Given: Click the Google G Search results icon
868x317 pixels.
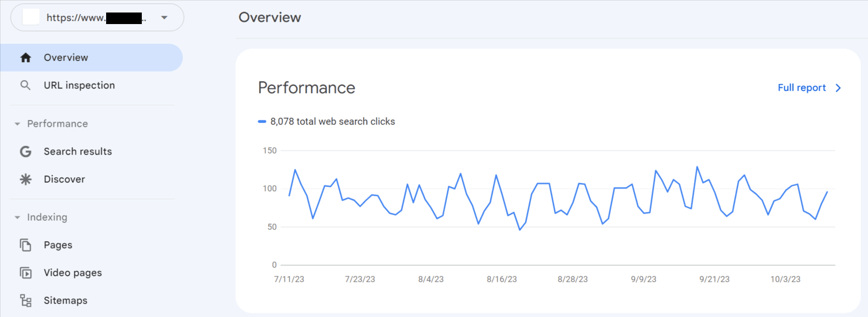Looking at the screenshot, I should click(x=25, y=151).
